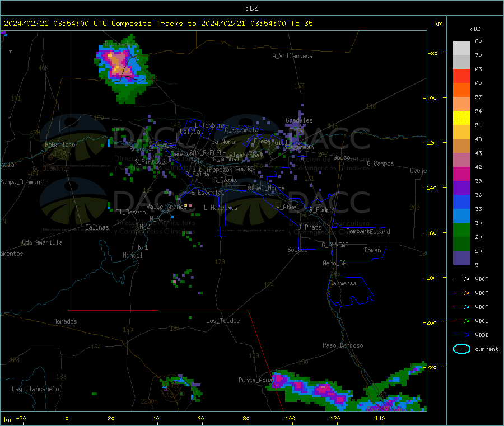Image resolution: width=504 pixels, height=426 pixels.
Task: Click the Punta_Agua location label
Action: 255,380
